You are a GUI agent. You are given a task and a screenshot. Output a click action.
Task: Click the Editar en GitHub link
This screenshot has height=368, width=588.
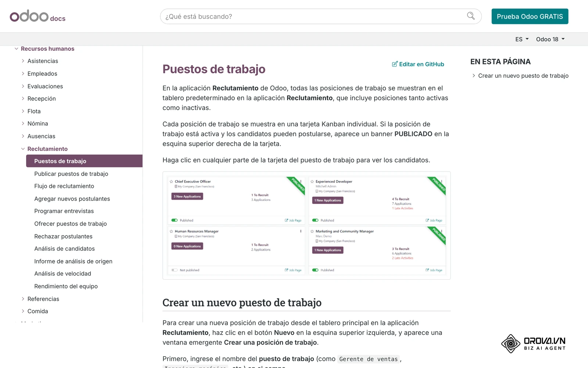(x=418, y=64)
